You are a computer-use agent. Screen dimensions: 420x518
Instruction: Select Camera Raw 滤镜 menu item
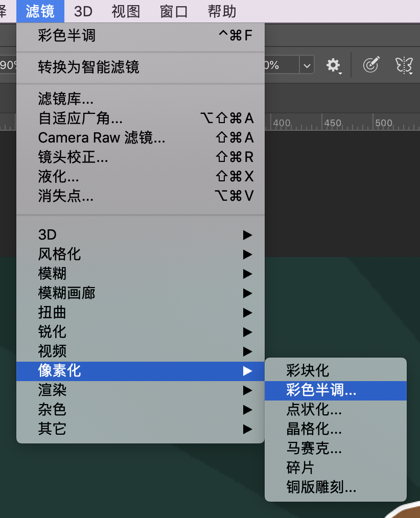tap(102, 137)
